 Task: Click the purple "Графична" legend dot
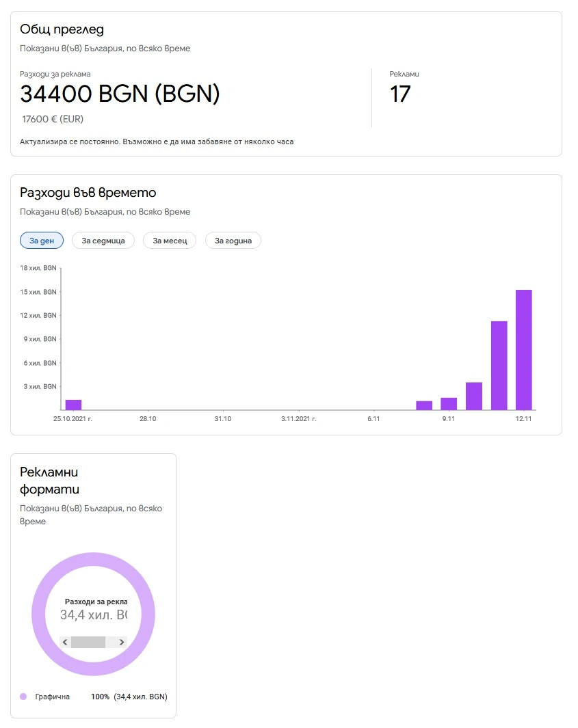coord(23,697)
